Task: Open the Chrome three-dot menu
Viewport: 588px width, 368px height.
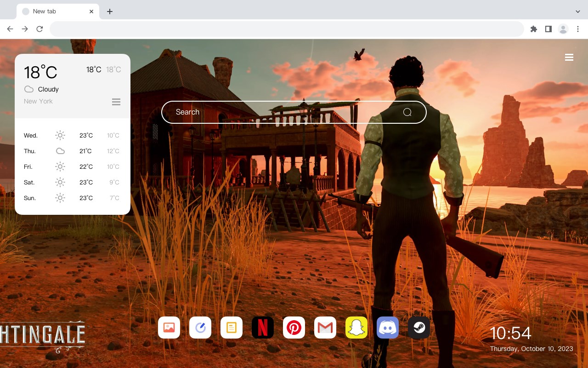Action: 578,29
